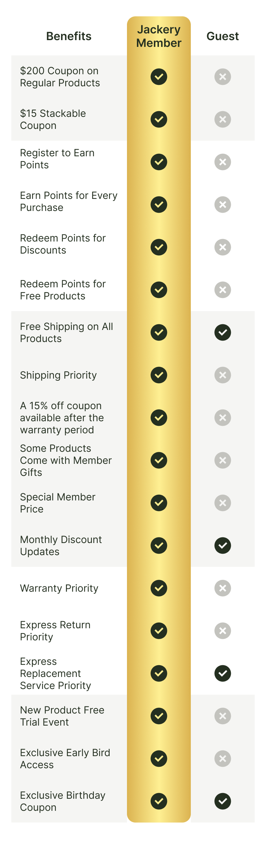The height and width of the screenshot is (868, 266).
Task: Click guest checkmark for Monthly Discount Updates
Action: point(223,546)
